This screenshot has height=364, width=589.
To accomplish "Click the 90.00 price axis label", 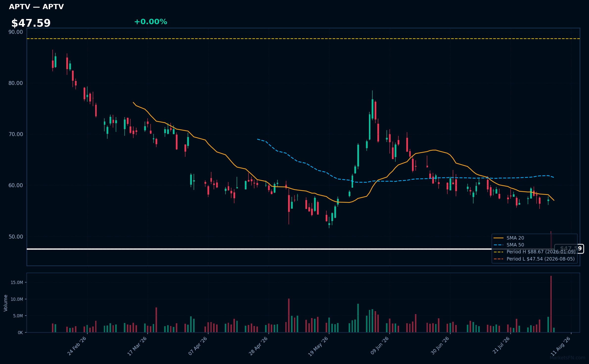I will [16, 32].
